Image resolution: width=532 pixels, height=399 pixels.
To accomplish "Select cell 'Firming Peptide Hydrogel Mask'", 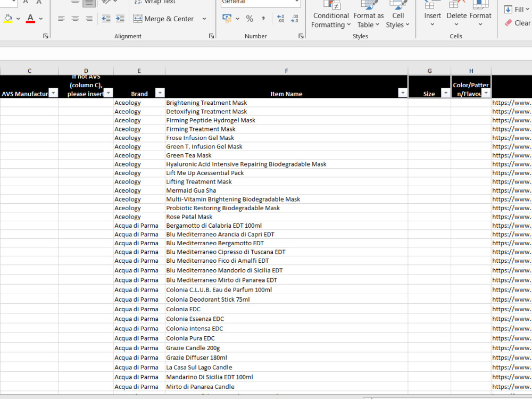I will 286,120.
